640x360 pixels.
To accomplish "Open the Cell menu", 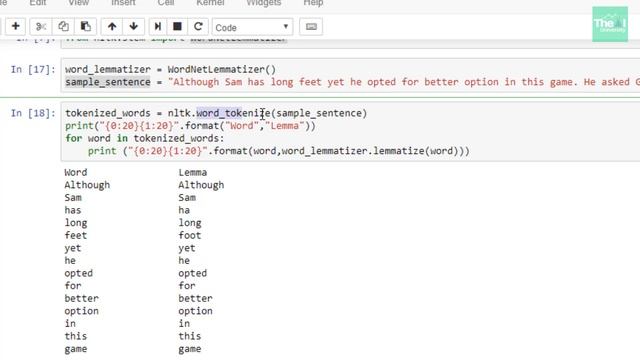I will [166, 3].
